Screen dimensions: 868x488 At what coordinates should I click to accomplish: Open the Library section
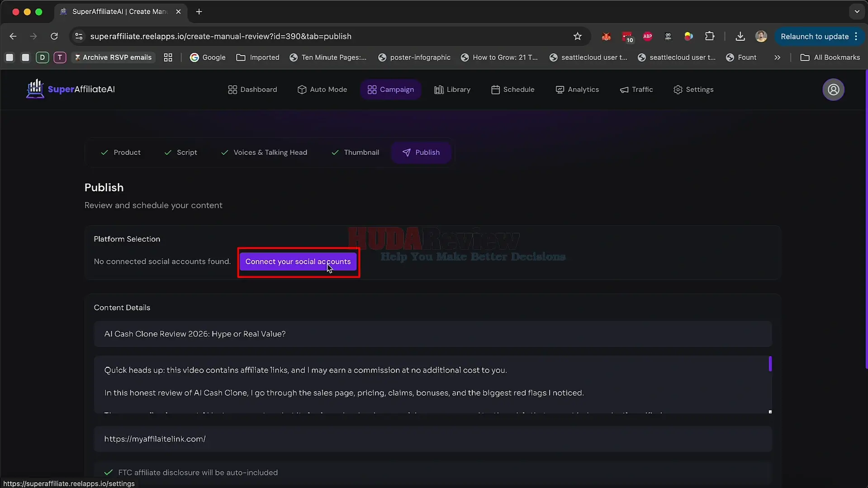point(452,90)
